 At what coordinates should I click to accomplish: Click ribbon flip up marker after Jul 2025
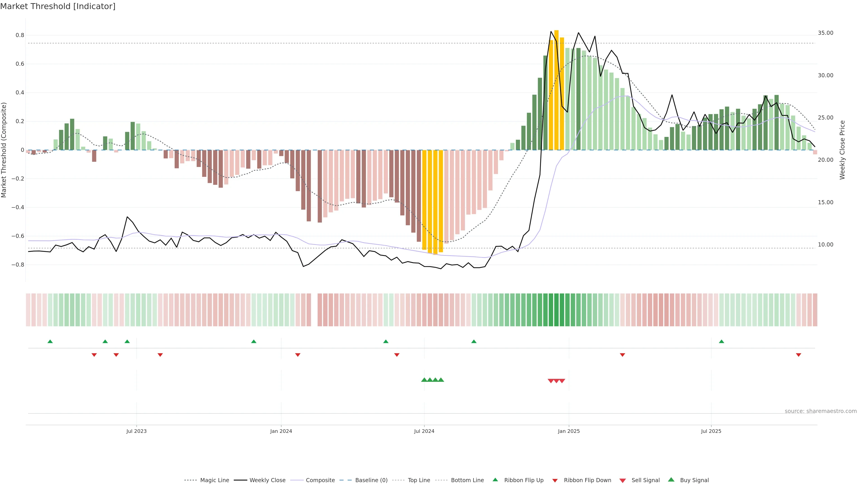[x=722, y=342]
